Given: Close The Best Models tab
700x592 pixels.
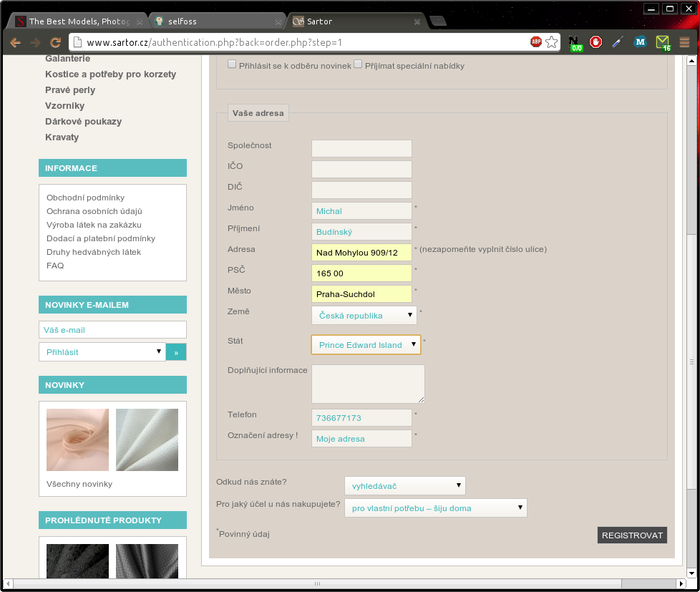Looking at the screenshot, I should point(140,21).
